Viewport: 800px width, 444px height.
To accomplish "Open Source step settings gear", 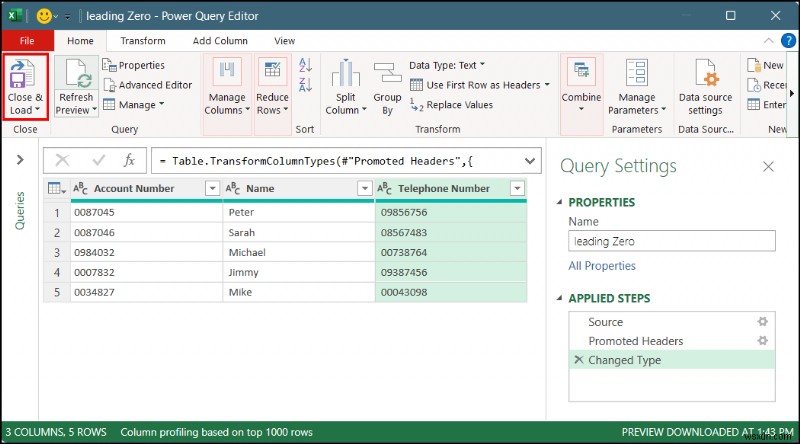I will tap(763, 322).
